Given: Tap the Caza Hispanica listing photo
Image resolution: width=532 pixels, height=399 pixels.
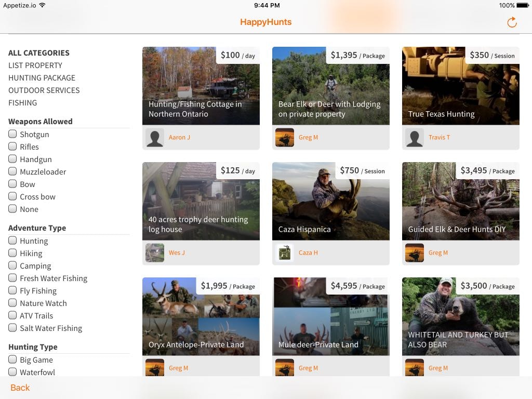Looking at the screenshot, I should 330,201.
